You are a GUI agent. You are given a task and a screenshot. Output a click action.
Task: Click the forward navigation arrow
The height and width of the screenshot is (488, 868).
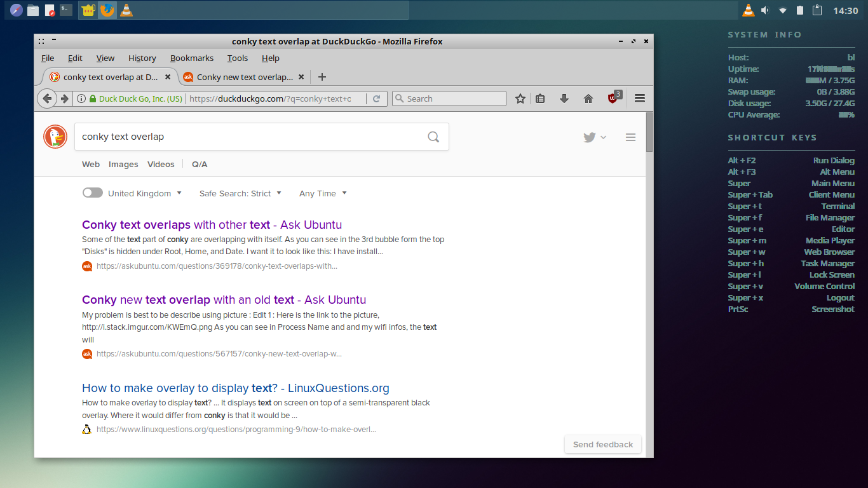(64, 98)
